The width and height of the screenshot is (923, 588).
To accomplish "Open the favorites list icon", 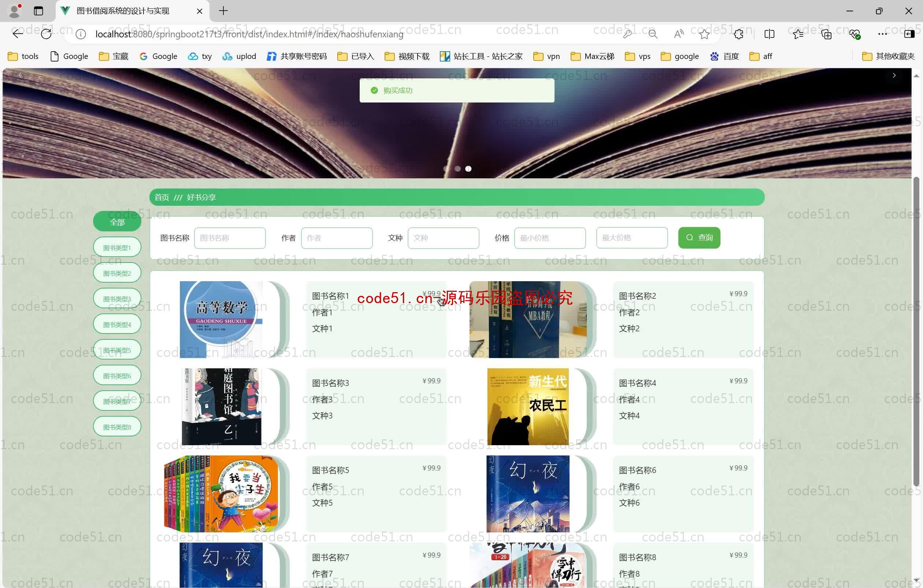I will click(798, 34).
